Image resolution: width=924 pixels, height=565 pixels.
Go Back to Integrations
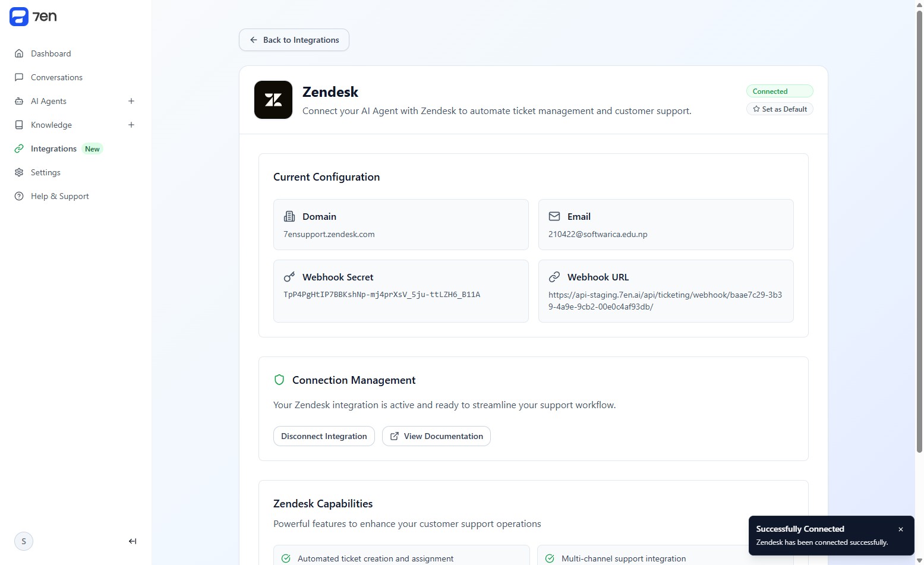pos(294,40)
